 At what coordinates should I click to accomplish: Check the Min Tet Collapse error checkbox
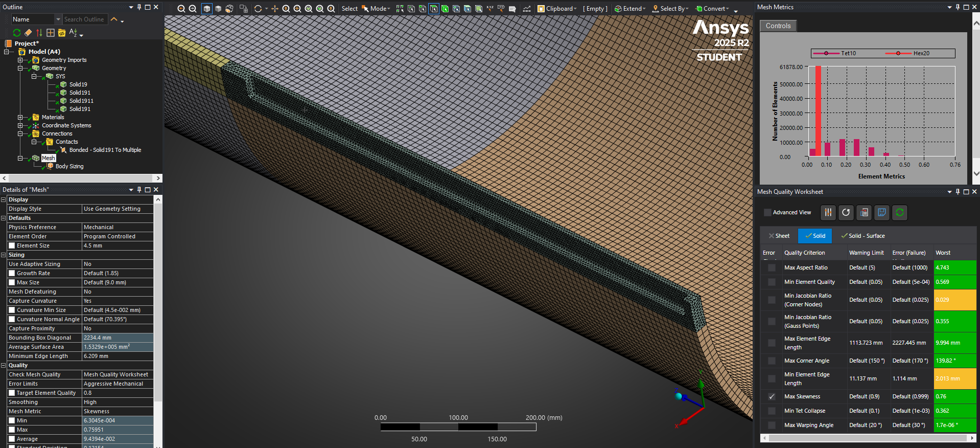(x=772, y=411)
